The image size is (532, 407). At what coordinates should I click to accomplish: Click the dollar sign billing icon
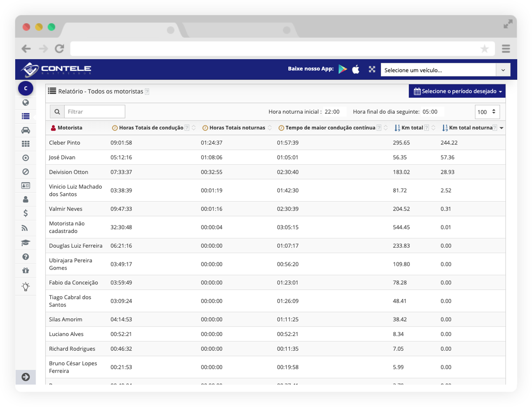pos(26,213)
